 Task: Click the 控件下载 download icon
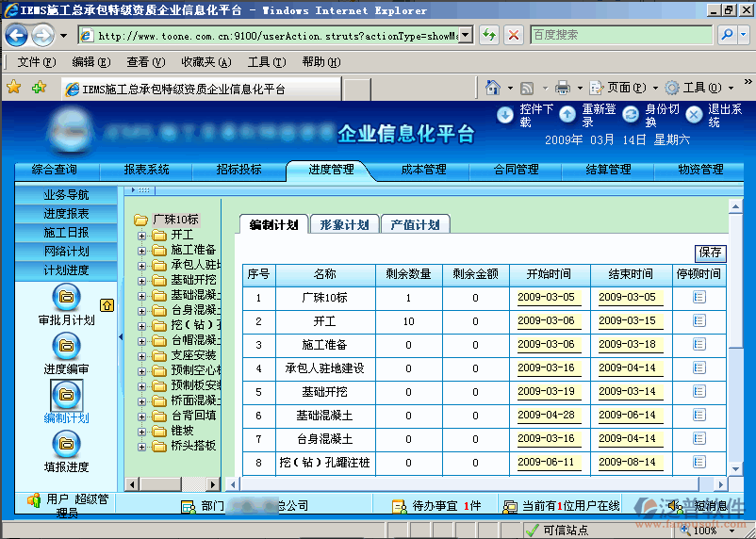click(x=505, y=115)
